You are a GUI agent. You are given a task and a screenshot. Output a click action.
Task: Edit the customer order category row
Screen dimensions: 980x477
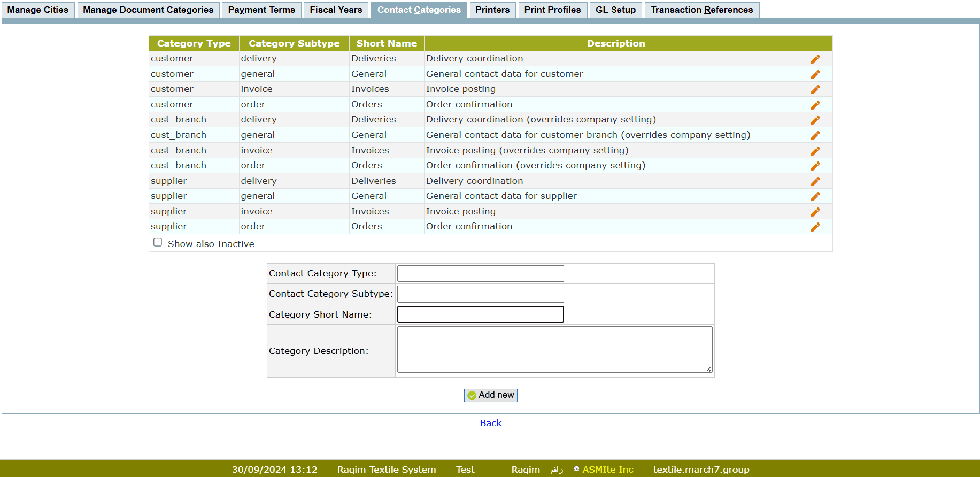point(815,105)
